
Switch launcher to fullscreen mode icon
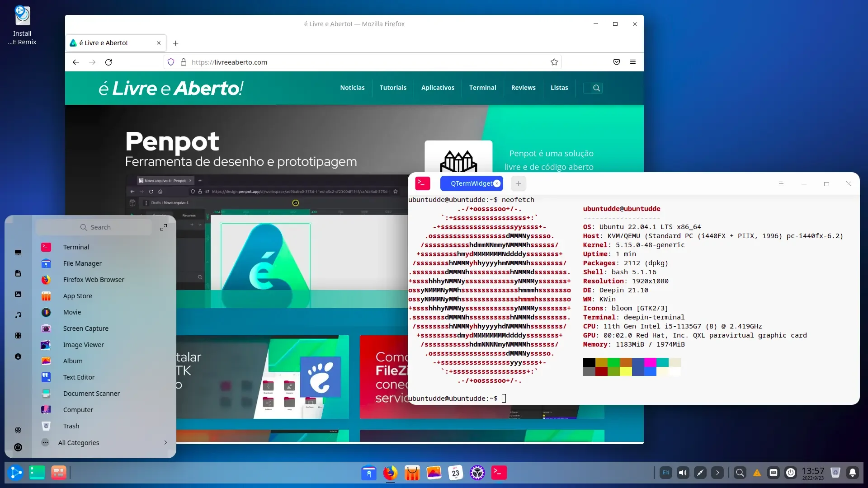[163, 227]
